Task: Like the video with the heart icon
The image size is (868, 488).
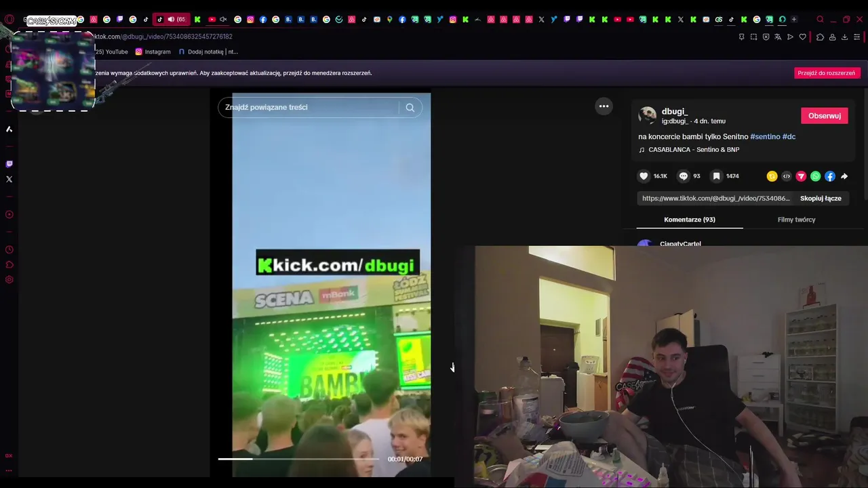Action: tap(644, 176)
